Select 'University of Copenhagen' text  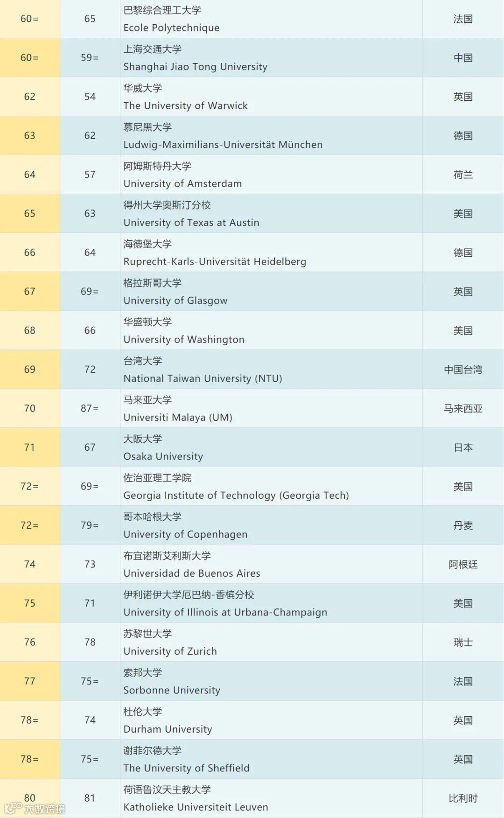(185, 534)
